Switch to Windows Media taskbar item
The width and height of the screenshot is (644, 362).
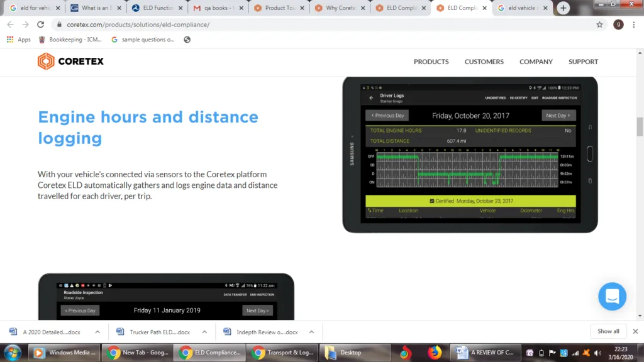(65, 353)
